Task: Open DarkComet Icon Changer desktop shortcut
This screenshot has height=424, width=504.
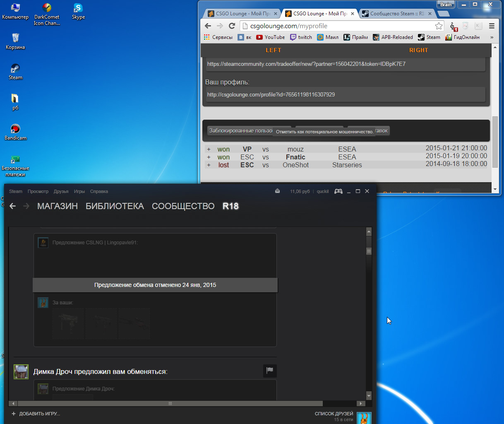Action: click(47, 14)
